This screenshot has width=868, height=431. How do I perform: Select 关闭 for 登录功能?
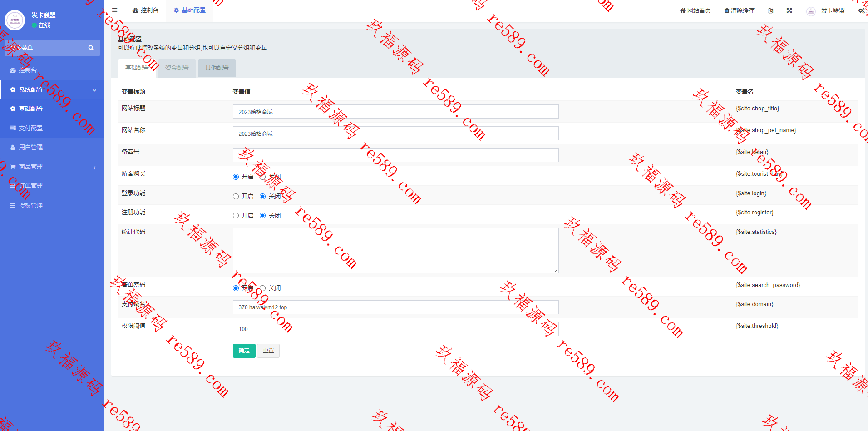262,197
